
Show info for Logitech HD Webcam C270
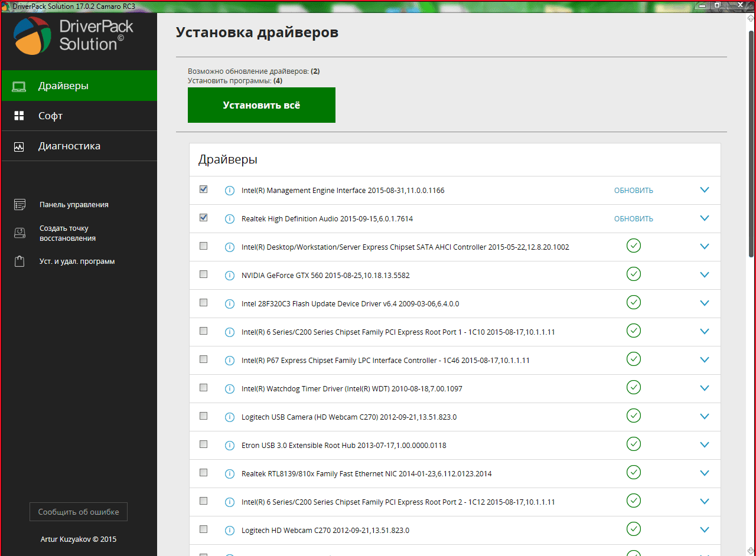[230, 531]
